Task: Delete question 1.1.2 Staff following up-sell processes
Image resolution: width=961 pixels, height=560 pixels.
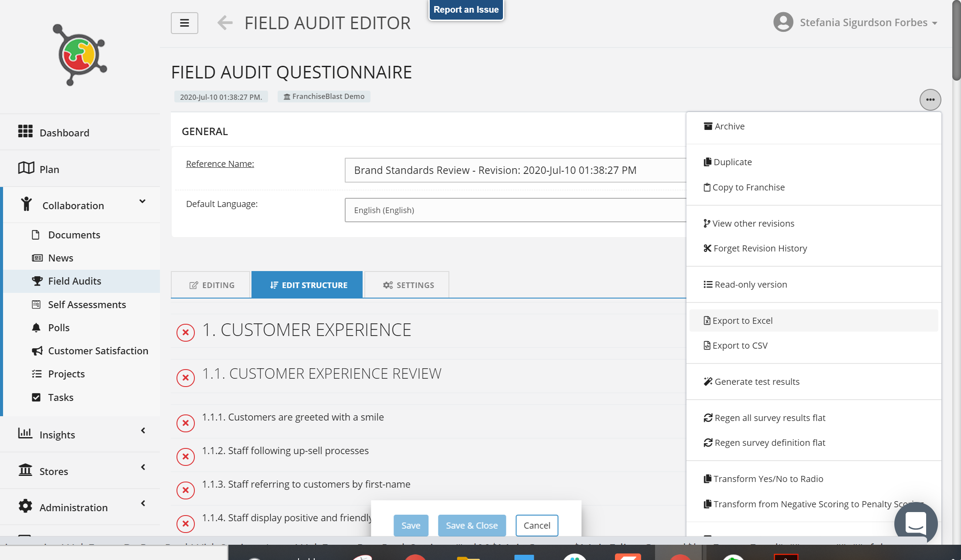Action: coord(186,457)
